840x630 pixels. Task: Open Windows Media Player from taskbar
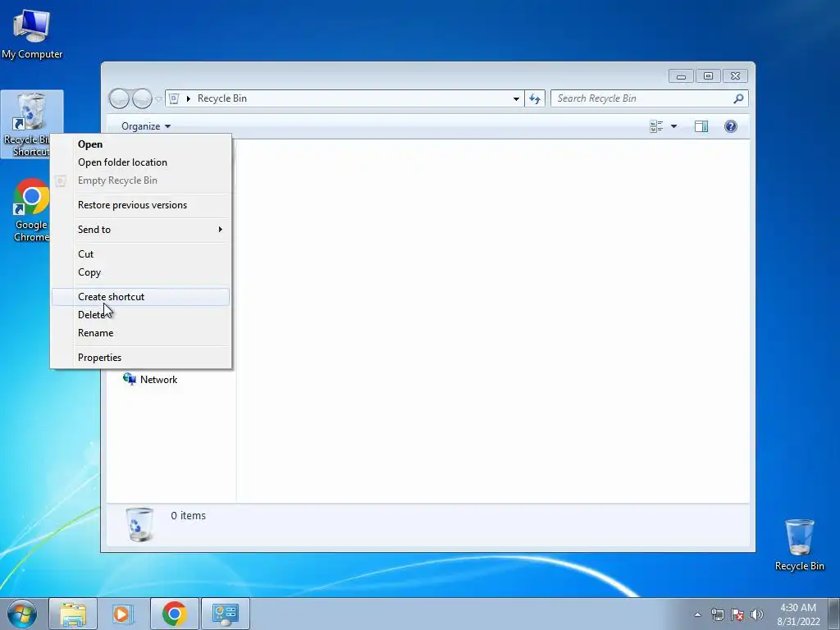point(123,614)
